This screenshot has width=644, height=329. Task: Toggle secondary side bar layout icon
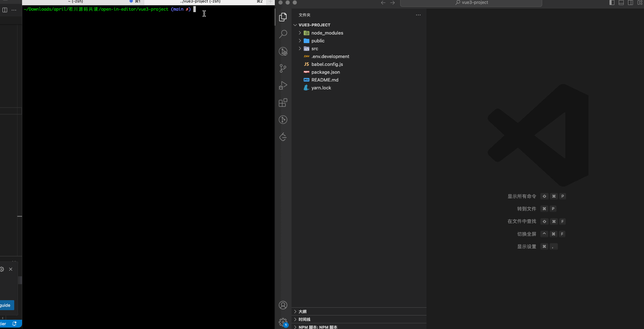[x=630, y=2]
